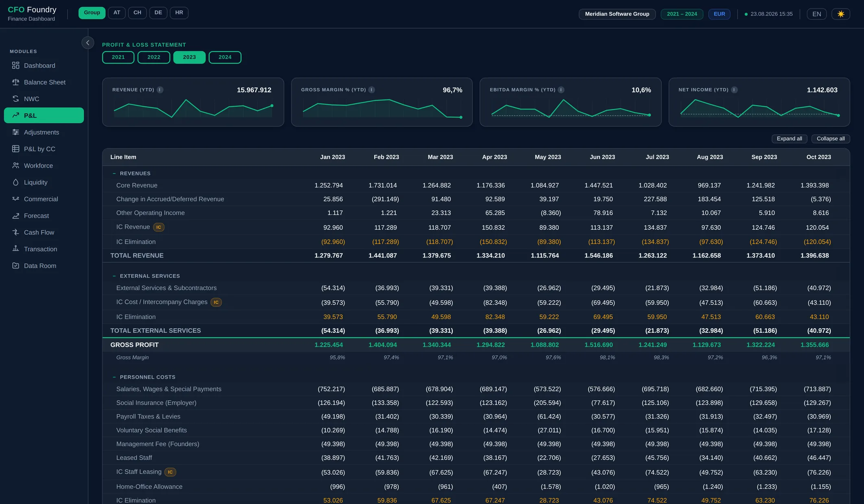
Task: Click the Core Revenue row label
Action: pos(137,185)
